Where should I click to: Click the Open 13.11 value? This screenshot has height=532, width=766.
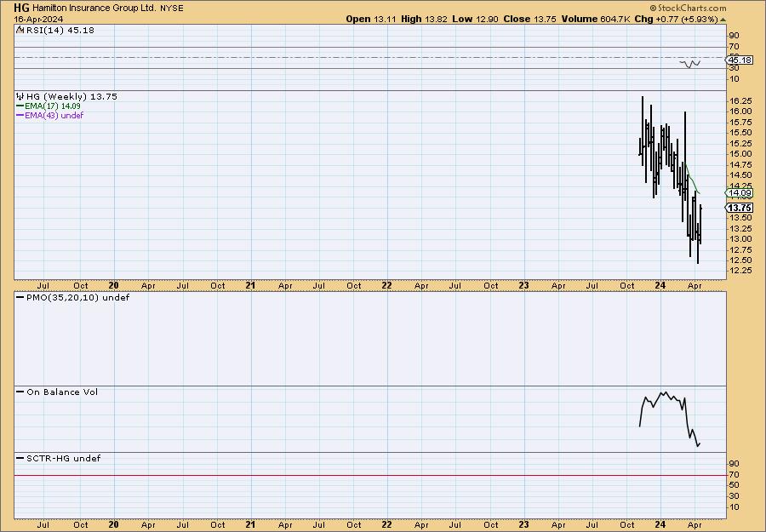click(x=371, y=19)
